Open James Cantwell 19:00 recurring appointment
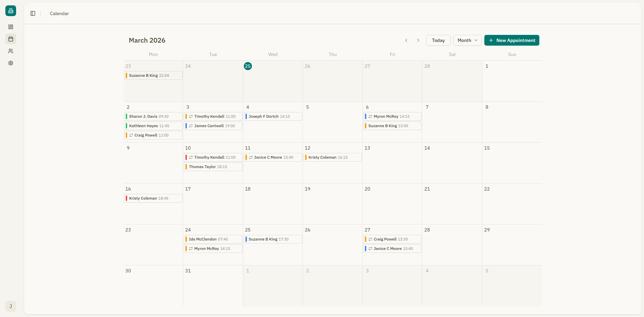Screen dimensions: 644x317 [x=213, y=126]
